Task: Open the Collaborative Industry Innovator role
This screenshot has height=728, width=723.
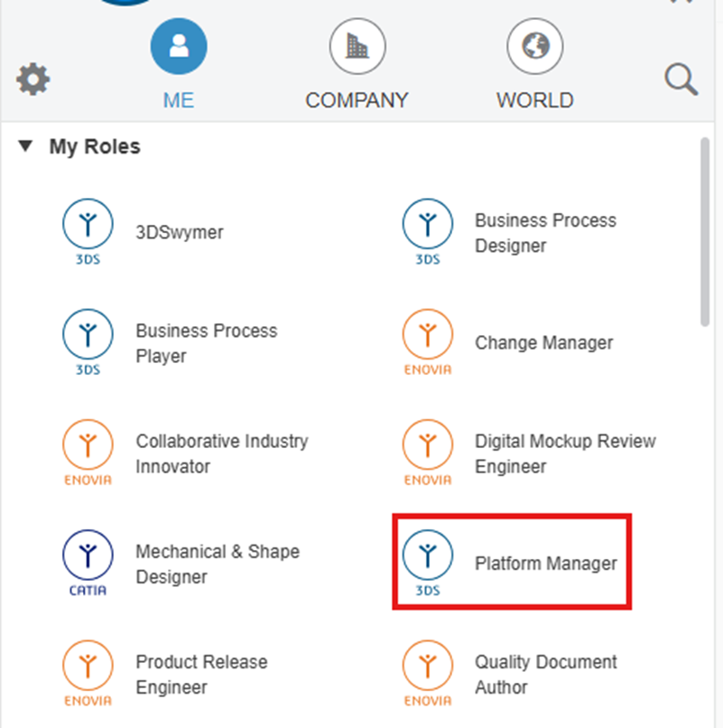Action: [x=222, y=453]
